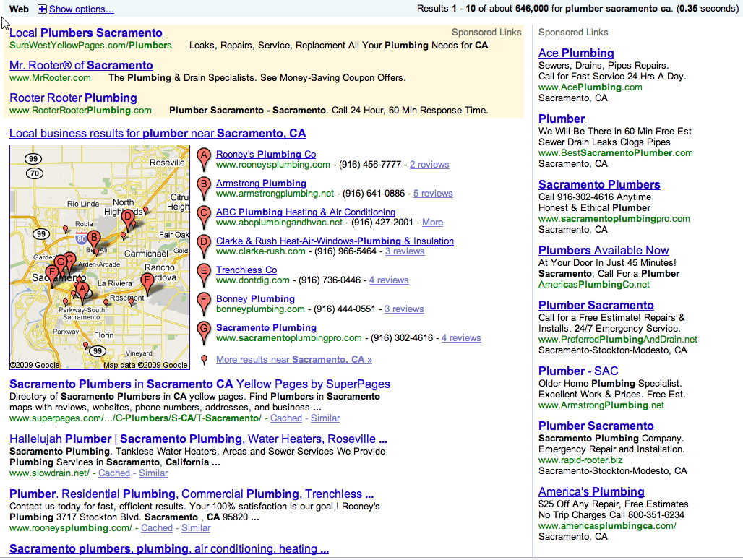Read the 2 reviews for Rooney's Plumbing

pos(429,165)
